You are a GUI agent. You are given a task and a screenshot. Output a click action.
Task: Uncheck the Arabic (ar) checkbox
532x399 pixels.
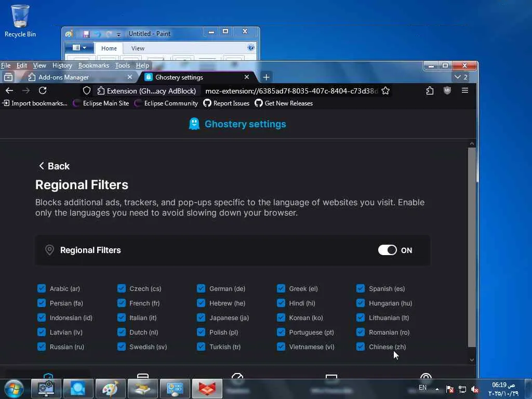42,288
